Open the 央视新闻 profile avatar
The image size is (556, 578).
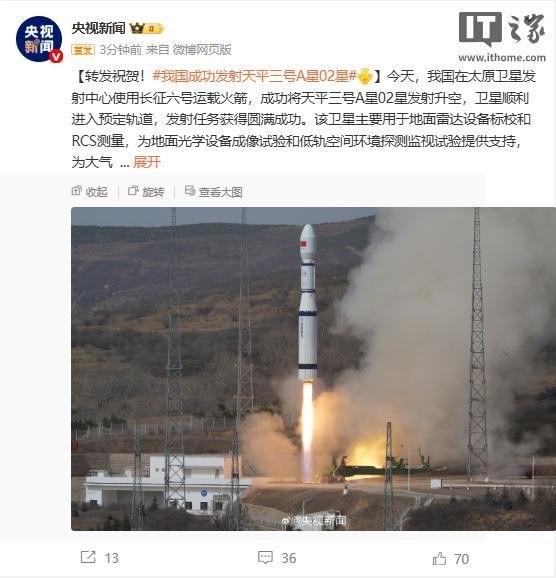point(39,39)
